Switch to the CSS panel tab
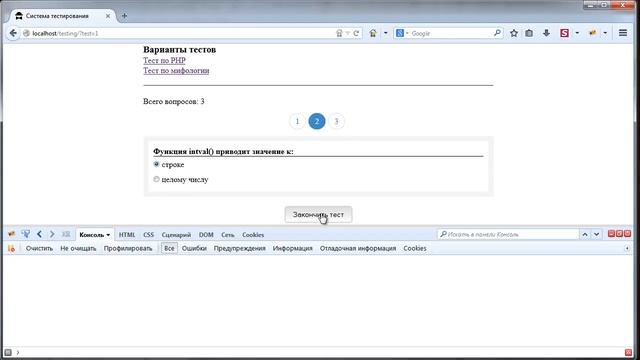640x360 pixels. pos(149,235)
